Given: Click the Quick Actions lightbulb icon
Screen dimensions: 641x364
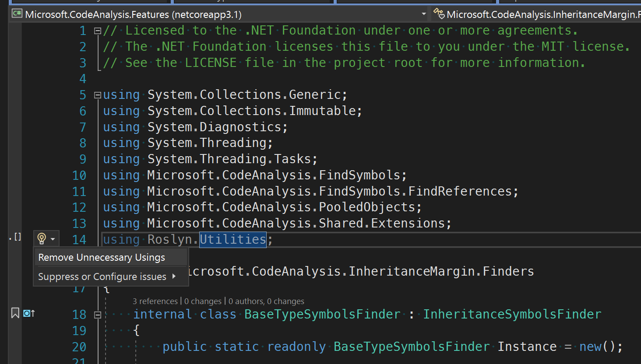Looking at the screenshot, I should [x=42, y=238].
